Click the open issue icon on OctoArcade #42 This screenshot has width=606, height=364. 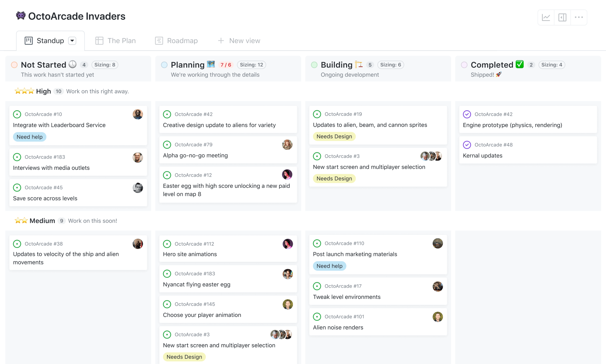pos(167,114)
